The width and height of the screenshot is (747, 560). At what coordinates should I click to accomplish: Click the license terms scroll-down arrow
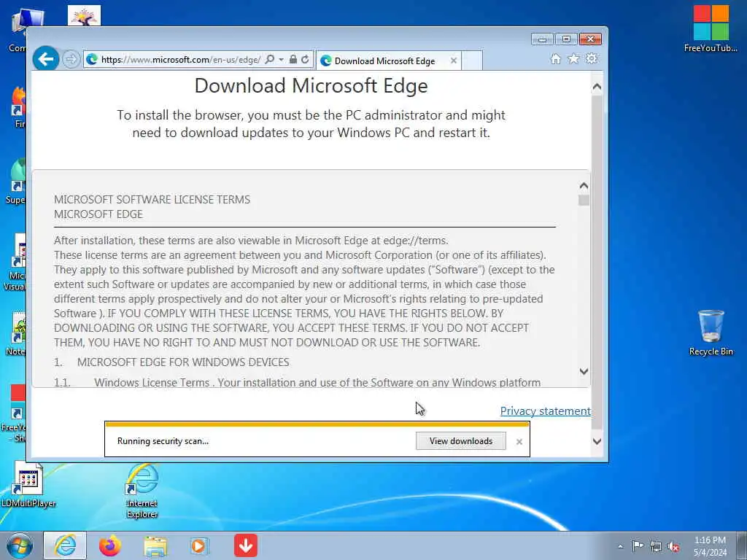click(584, 371)
